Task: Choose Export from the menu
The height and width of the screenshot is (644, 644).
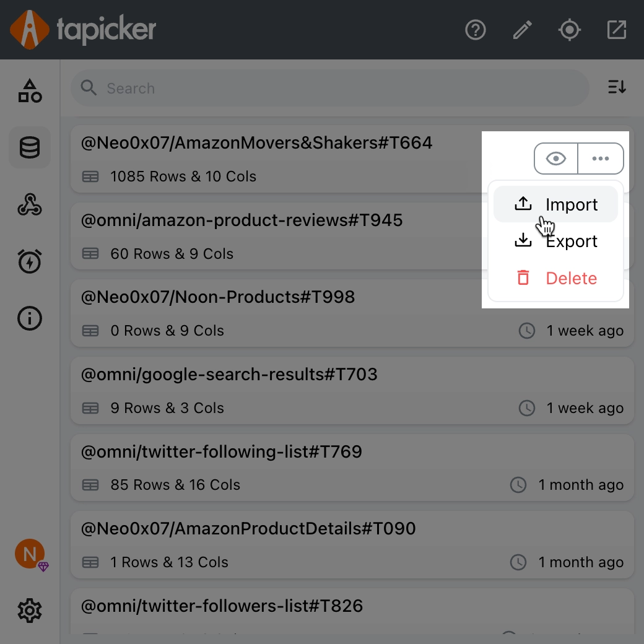Action: pos(556,241)
